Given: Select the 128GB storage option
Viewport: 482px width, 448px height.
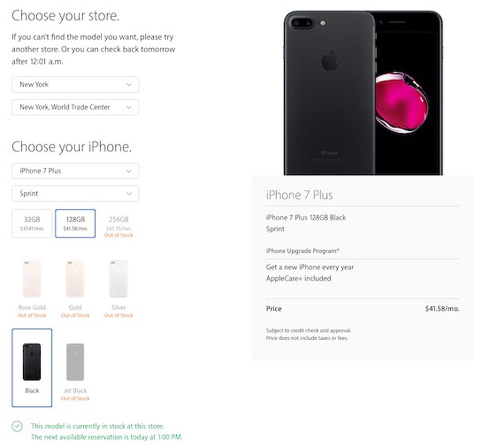Looking at the screenshot, I should point(75,223).
